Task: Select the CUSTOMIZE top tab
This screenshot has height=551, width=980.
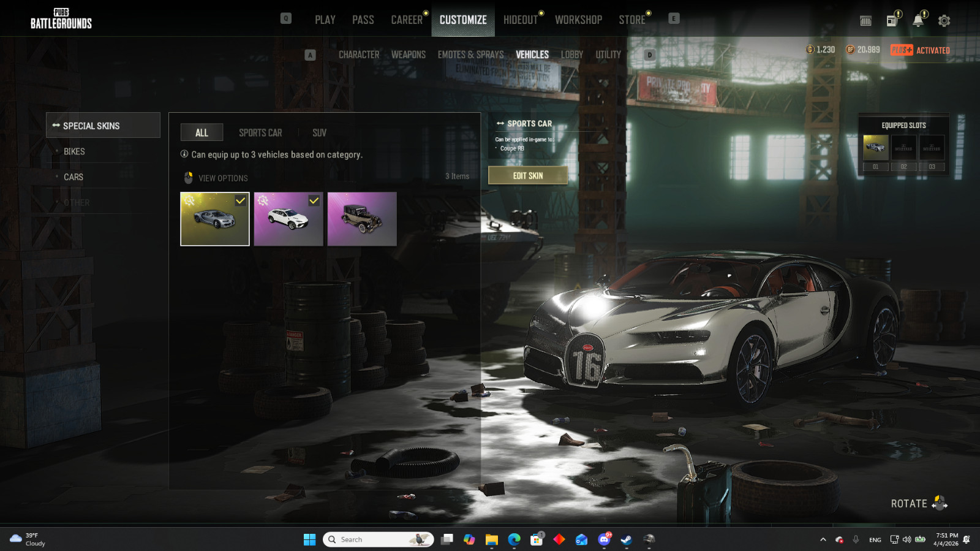Action: tap(463, 20)
